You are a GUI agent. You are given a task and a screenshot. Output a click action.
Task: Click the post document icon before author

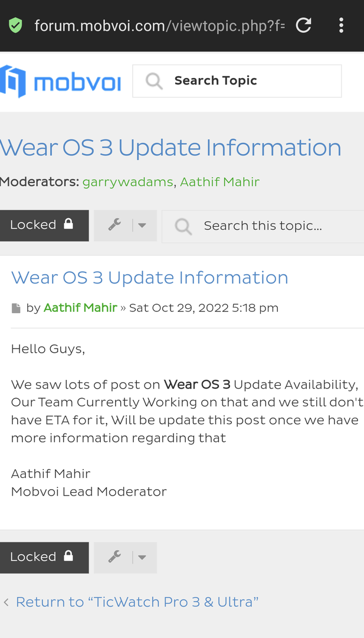[x=16, y=308]
